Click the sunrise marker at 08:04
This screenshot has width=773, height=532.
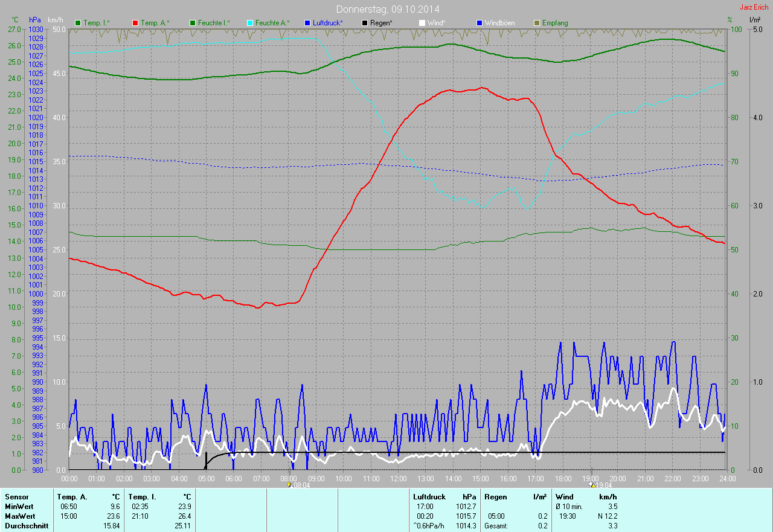coord(289,484)
